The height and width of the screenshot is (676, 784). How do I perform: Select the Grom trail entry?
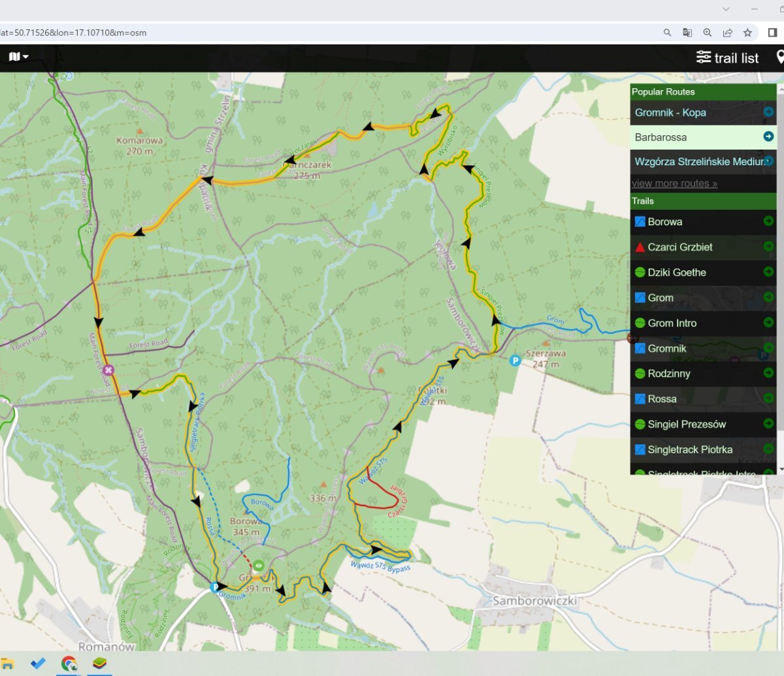pos(661,298)
